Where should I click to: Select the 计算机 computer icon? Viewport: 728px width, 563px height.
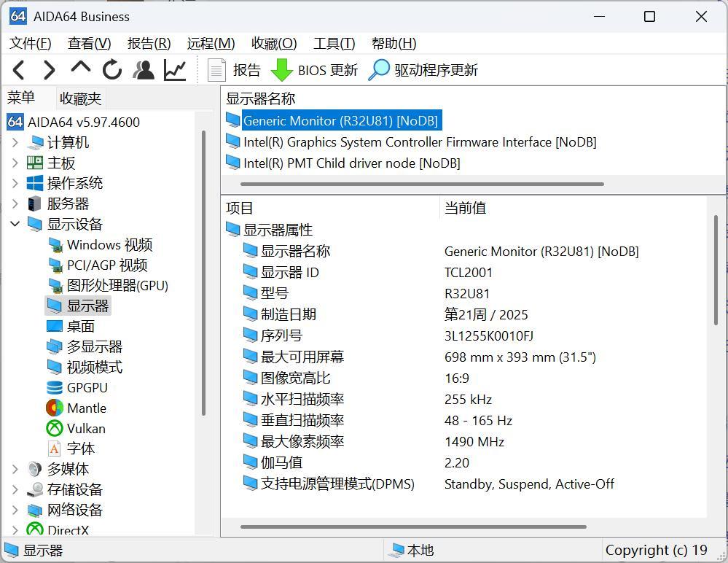pos(35,142)
